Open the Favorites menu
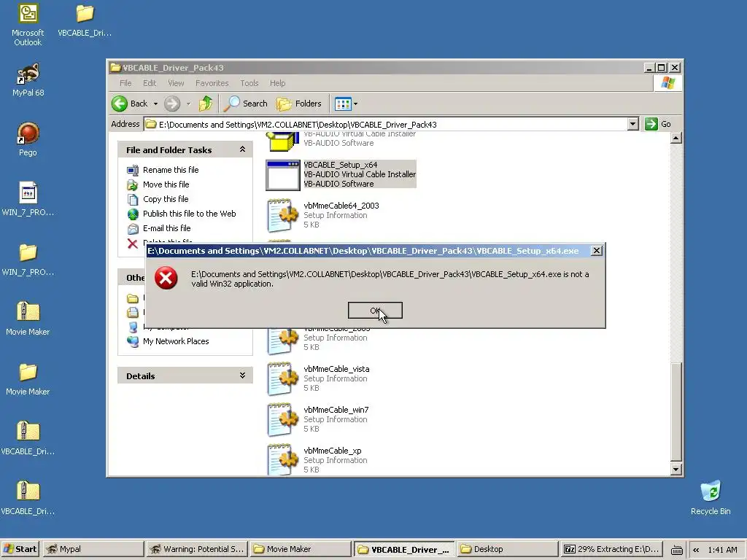 212,83
